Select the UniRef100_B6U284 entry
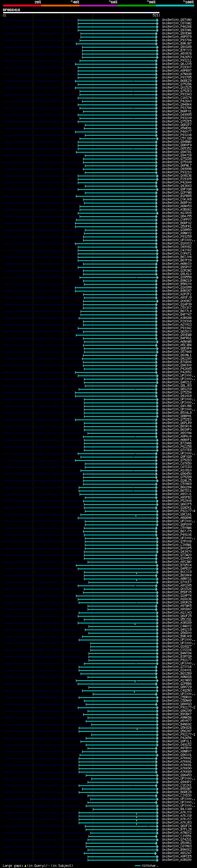The width and height of the screenshot is (197, 868). (x=176, y=487)
